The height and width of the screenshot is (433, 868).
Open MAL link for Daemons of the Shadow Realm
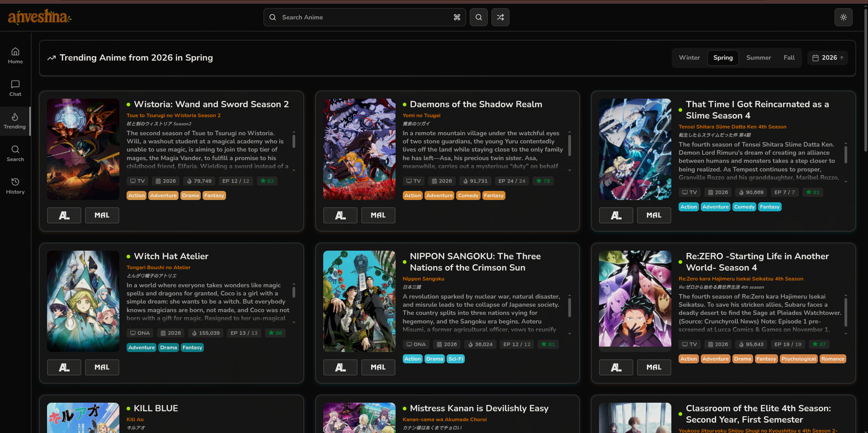coord(378,215)
